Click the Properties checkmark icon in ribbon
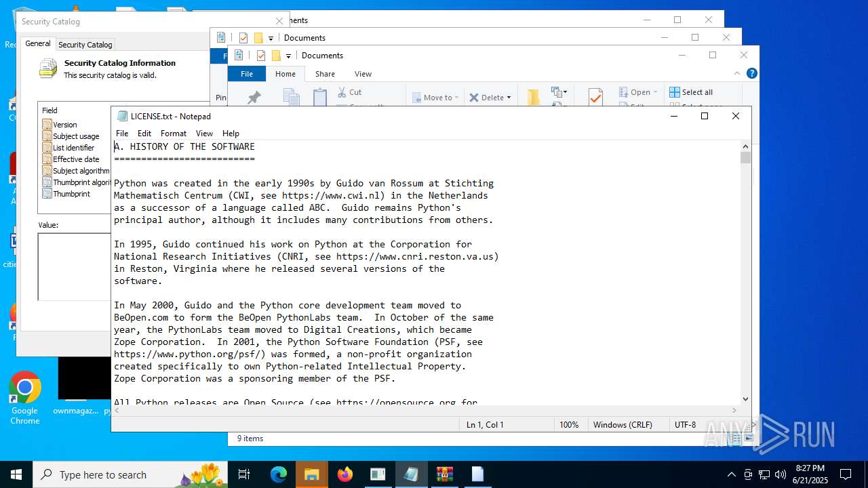Image resolution: width=868 pixels, height=488 pixels. pyautogui.click(x=595, y=98)
